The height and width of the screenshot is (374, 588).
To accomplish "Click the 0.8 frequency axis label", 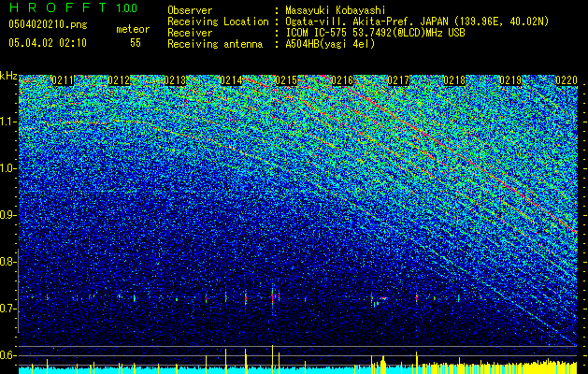I will [7, 262].
